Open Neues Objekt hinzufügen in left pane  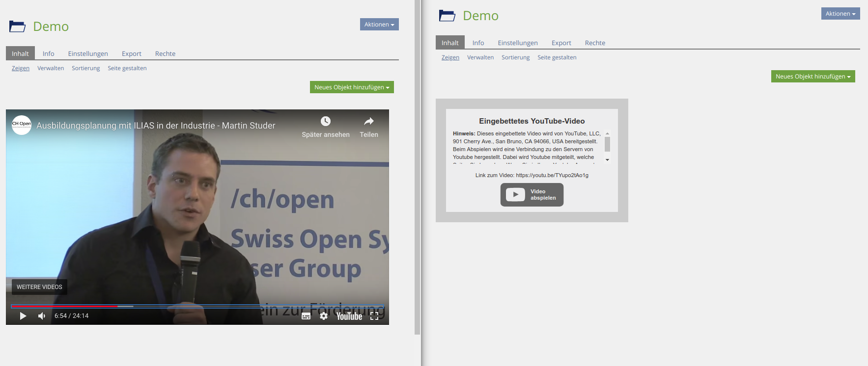click(352, 87)
